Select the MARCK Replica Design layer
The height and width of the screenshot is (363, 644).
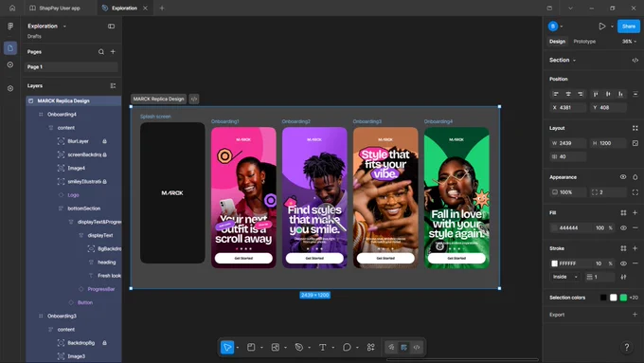tap(74, 100)
